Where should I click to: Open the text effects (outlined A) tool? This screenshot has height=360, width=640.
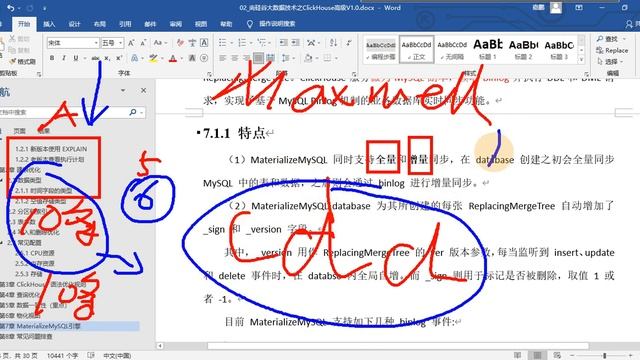134,58
